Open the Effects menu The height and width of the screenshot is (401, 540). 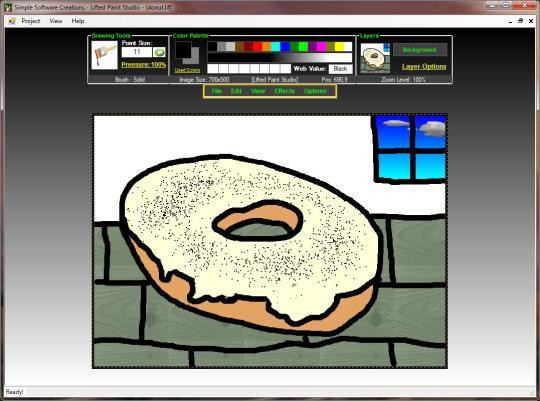[x=285, y=91]
